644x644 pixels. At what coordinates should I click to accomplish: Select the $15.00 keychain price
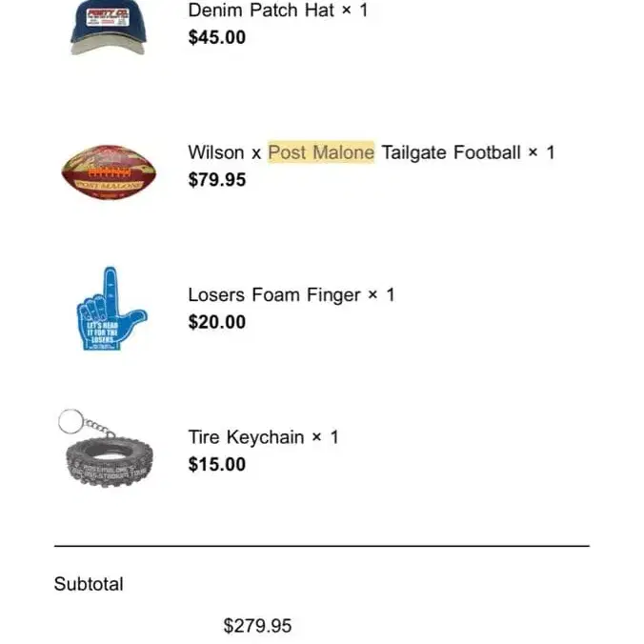pos(216,464)
